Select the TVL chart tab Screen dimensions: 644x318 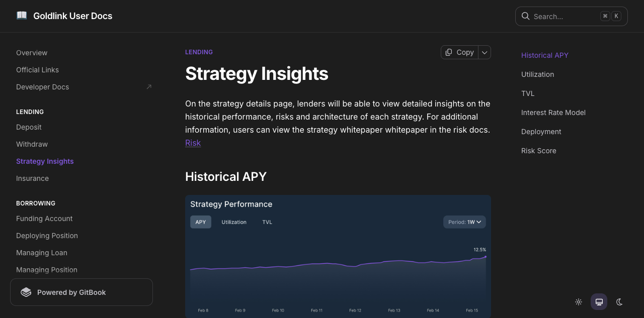[x=267, y=222]
